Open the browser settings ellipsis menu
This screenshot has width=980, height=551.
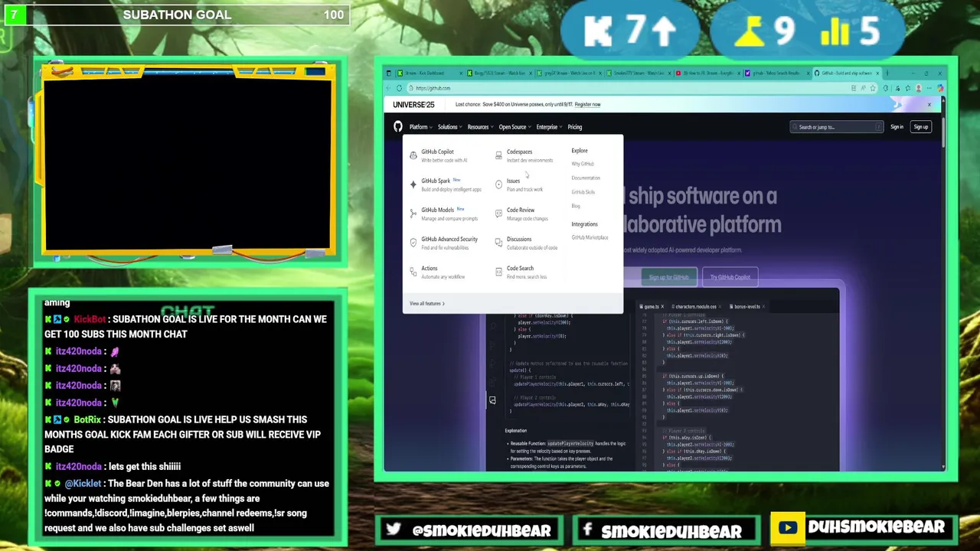pyautogui.click(x=929, y=88)
